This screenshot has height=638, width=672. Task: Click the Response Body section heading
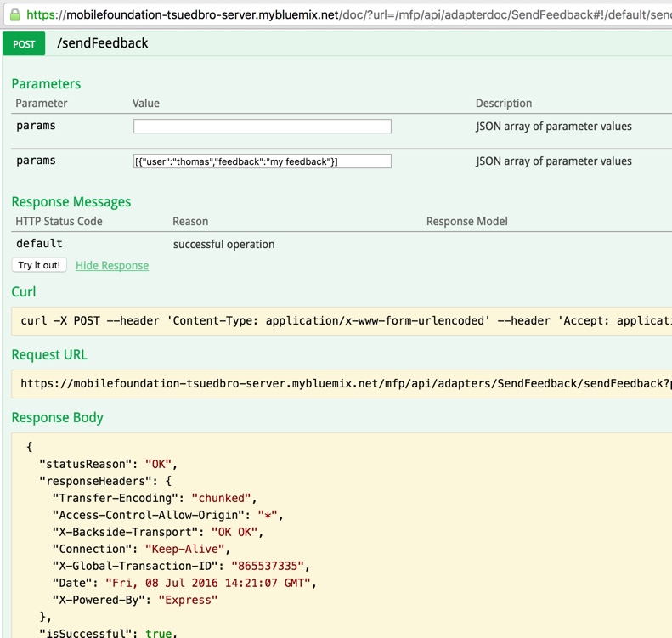pos(57,418)
